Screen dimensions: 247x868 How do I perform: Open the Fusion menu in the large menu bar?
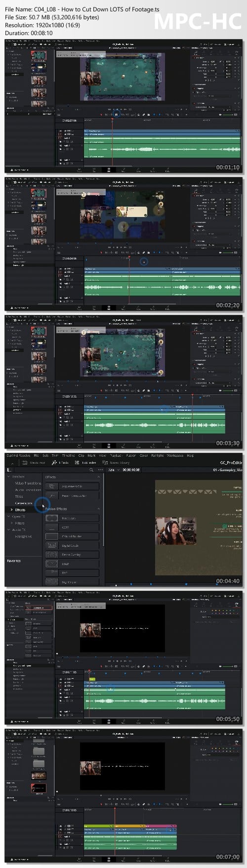click(x=131, y=455)
